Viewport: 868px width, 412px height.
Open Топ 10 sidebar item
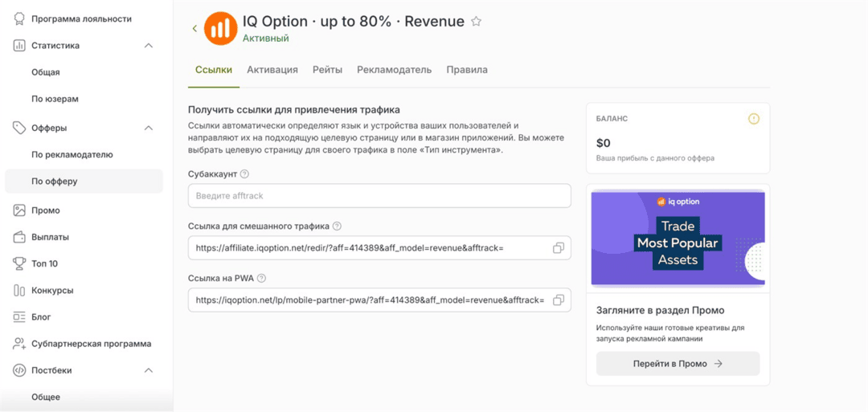point(44,263)
